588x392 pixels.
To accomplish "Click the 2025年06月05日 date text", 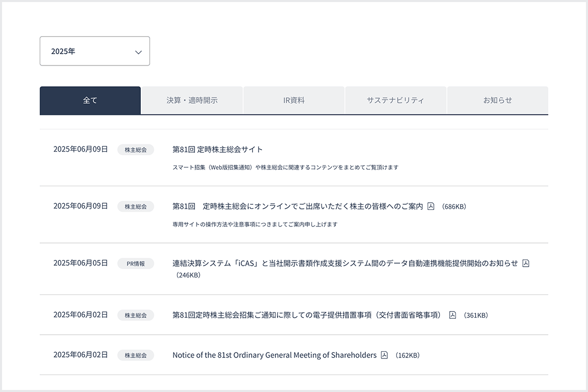I will pyautogui.click(x=80, y=263).
